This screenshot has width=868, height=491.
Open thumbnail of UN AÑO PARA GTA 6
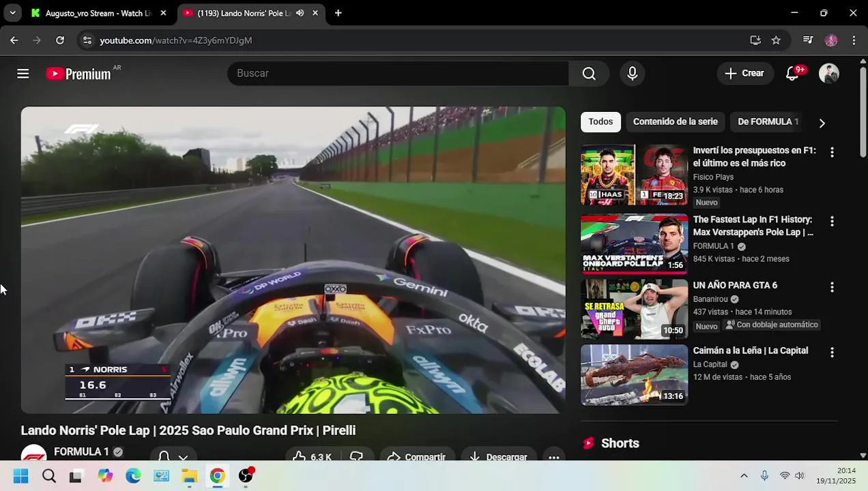pyautogui.click(x=634, y=309)
